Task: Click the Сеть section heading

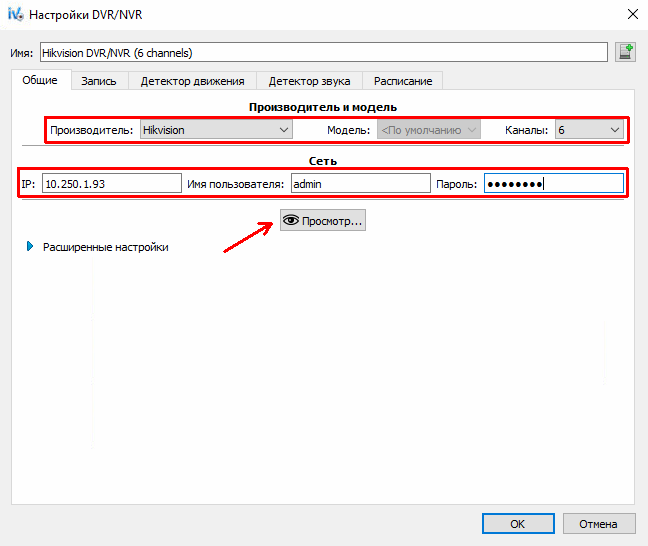Action: coord(323,161)
